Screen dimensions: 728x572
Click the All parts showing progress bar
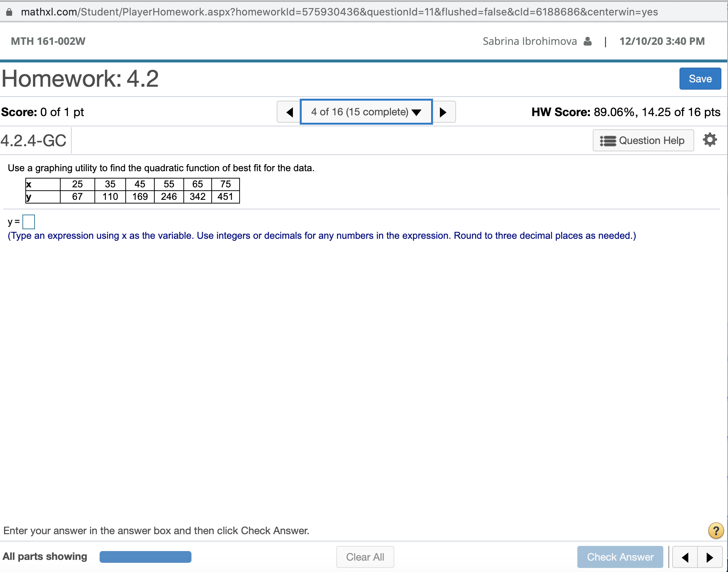(145, 557)
